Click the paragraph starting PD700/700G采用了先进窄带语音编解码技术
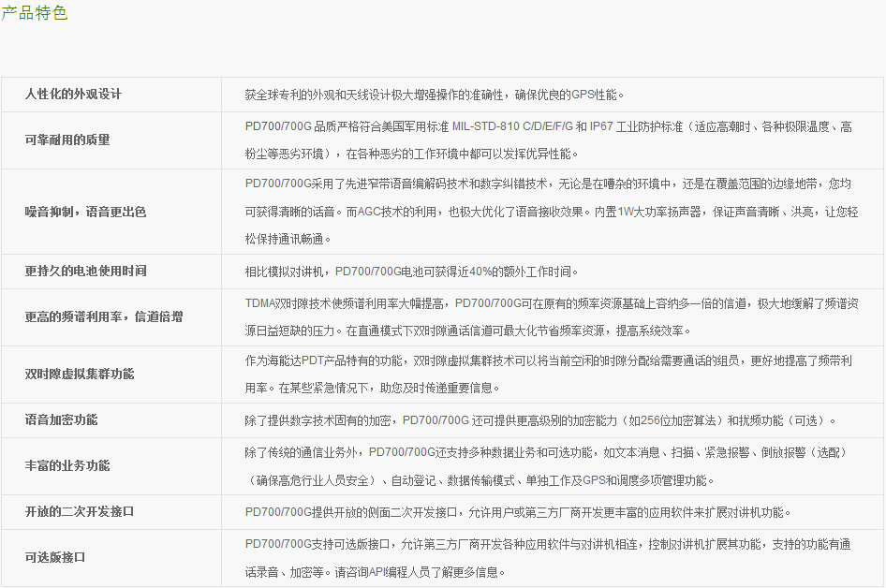This screenshot has width=886, height=588. tap(552, 212)
